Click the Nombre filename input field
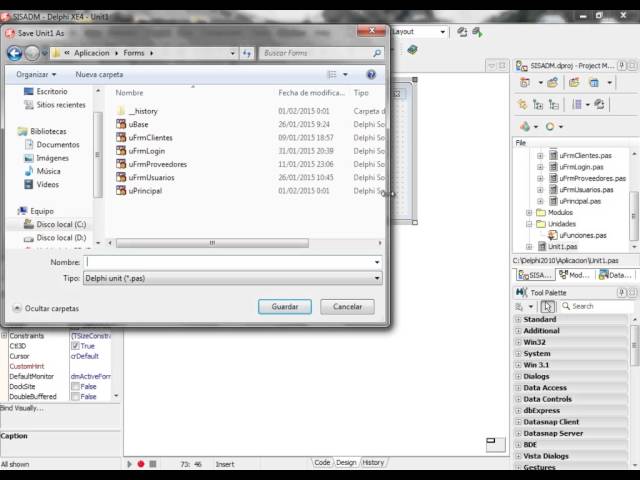This screenshot has height=480, width=640. 228,262
